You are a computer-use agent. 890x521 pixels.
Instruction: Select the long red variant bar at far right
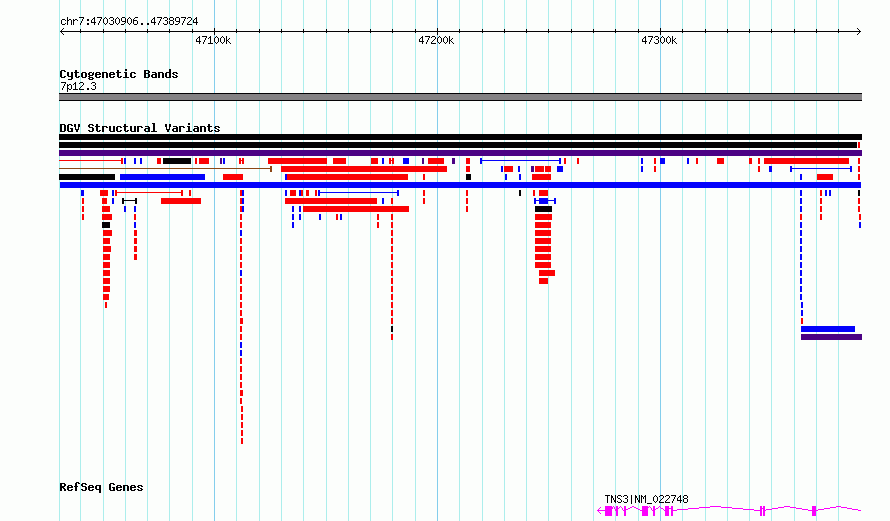point(806,161)
